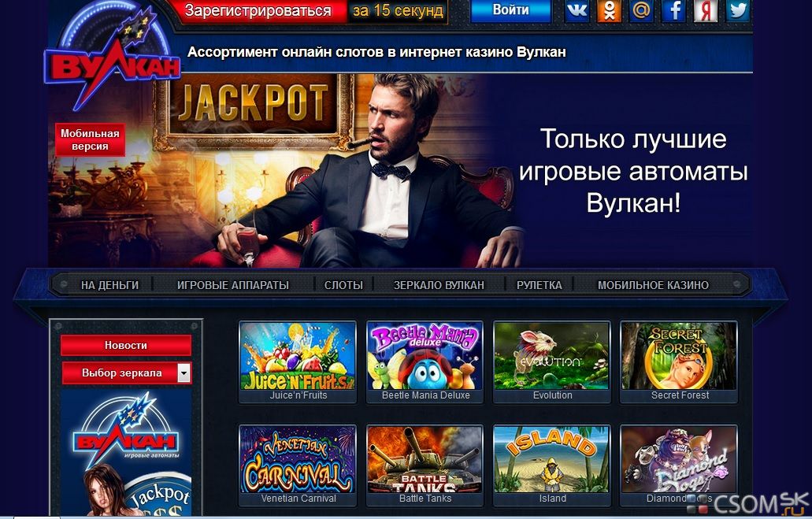Image resolution: width=812 pixels, height=519 pixels.
Task: Open the Twitter bird icon
Action: tap(738, 11)
